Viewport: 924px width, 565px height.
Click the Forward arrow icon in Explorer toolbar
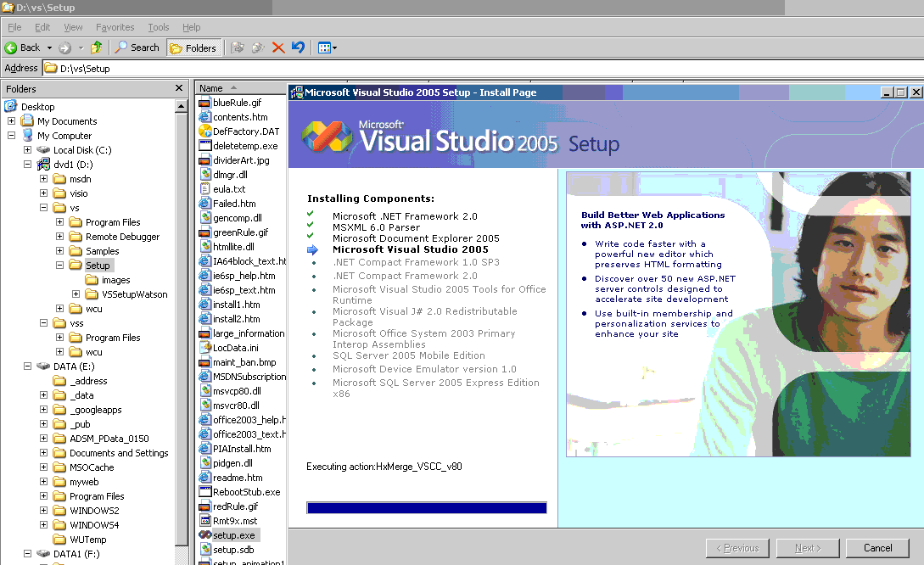(64, 48)
